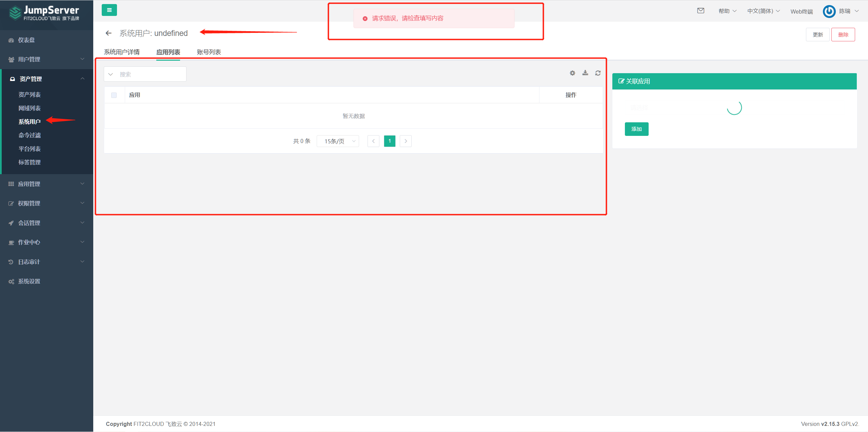
Task: Select the header row checkbox in the table
Action: (x=114, y=95)
